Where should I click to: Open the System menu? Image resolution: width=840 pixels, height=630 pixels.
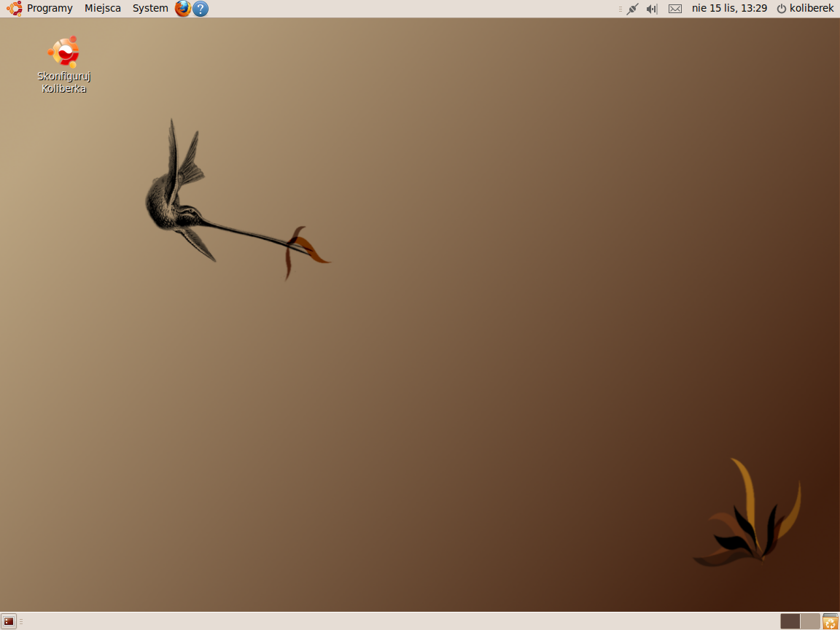150,9
